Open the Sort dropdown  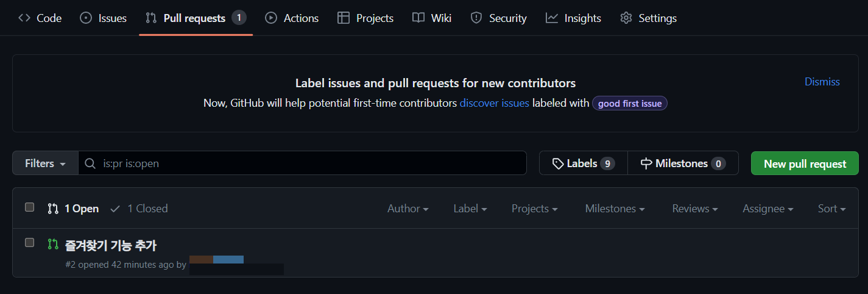click(832, 209)
